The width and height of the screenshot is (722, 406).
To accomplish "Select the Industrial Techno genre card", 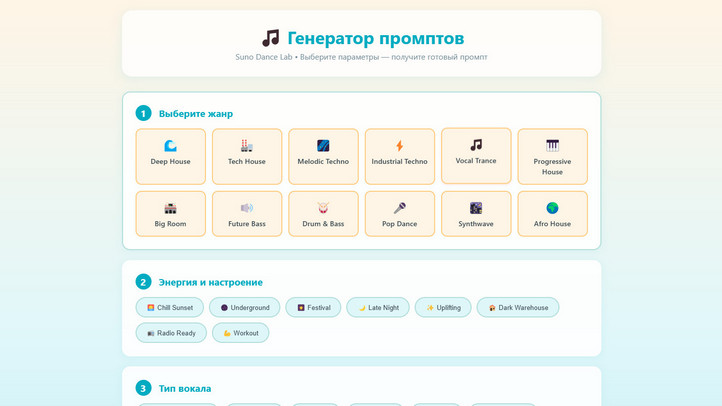I will click(x=400, y=157).
